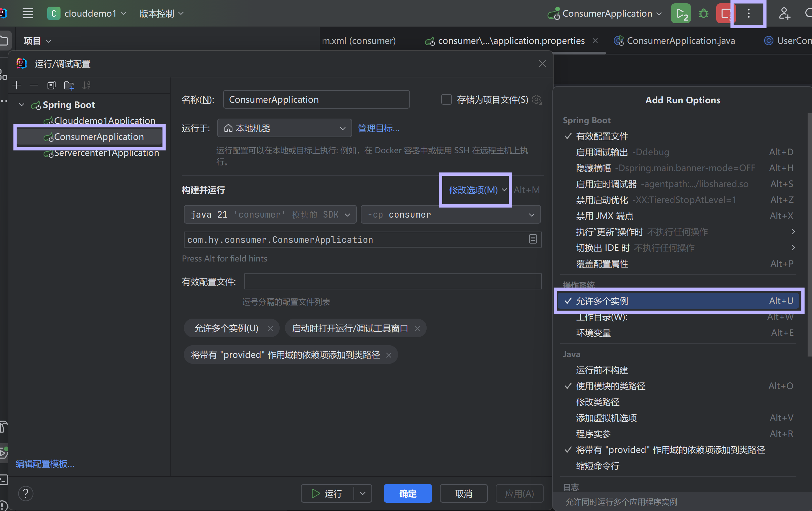The width and height of the screenshot is (812, 511).
Task: Click the main class com.hy.consumer field
Action: pos(362,240)
